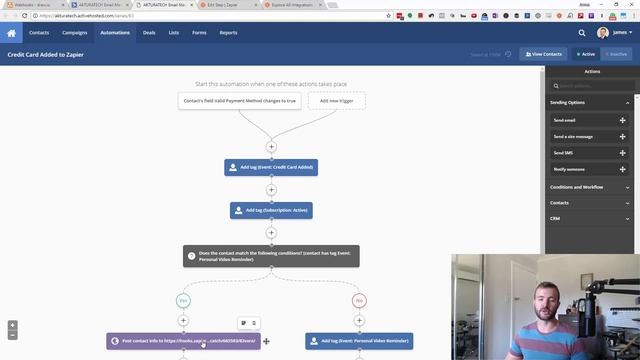The image size is (640, 360).
Task: Zoom out on the automation canvas
Action: (x=13, y=335)
